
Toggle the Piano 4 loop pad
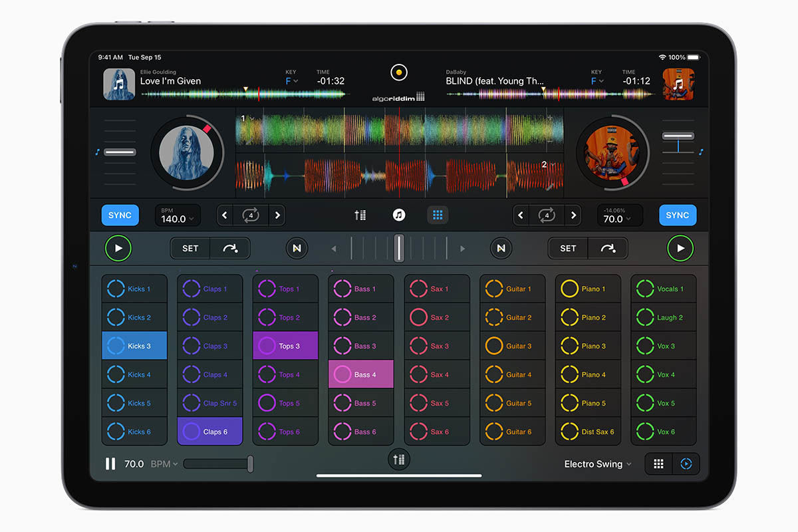(588, 374)
